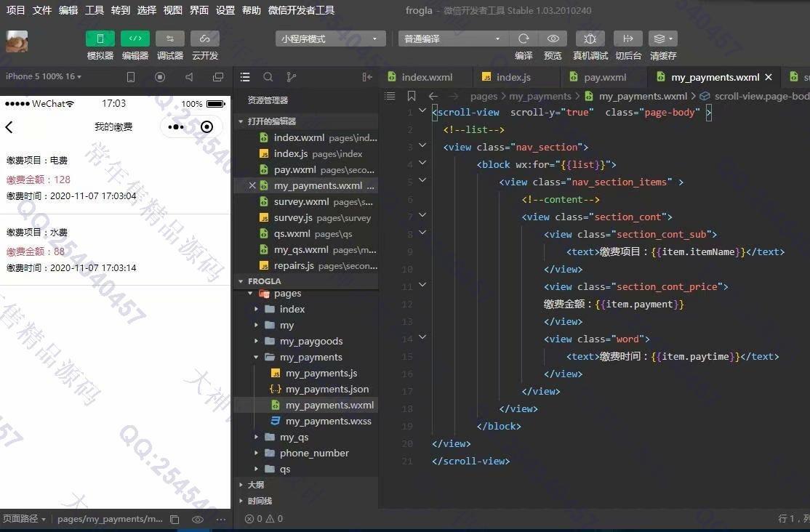The width and height of the screenshot is (810, 532).
Task: Toggle the 调试器 debugger panel button
Action: click(x=170, y=39)
